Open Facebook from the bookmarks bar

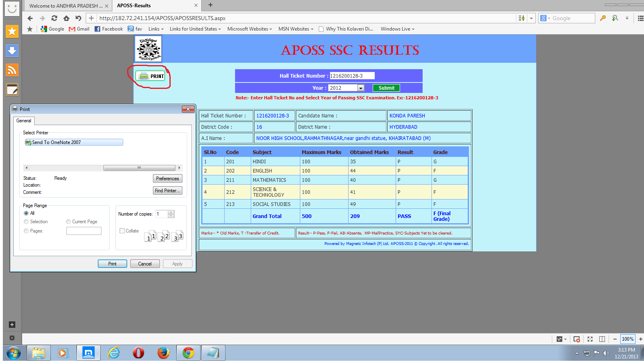pyautogui.click(x=108, y=29)
